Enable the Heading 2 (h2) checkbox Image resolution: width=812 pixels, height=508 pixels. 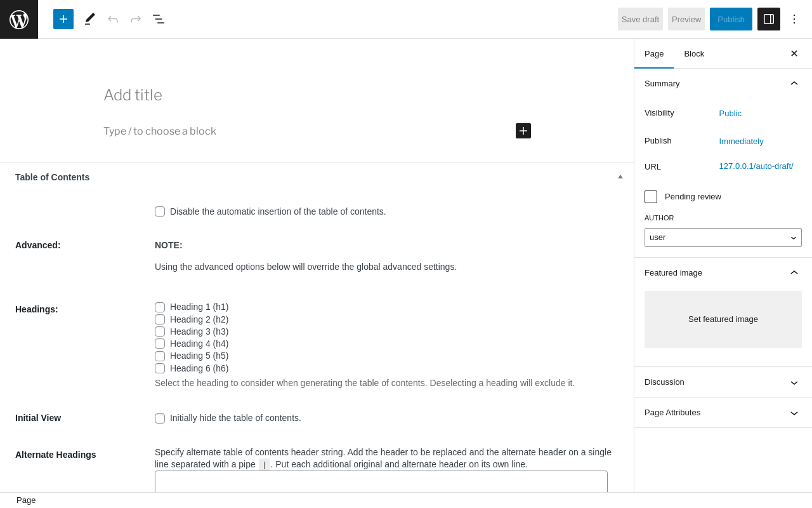coord(160,319)
